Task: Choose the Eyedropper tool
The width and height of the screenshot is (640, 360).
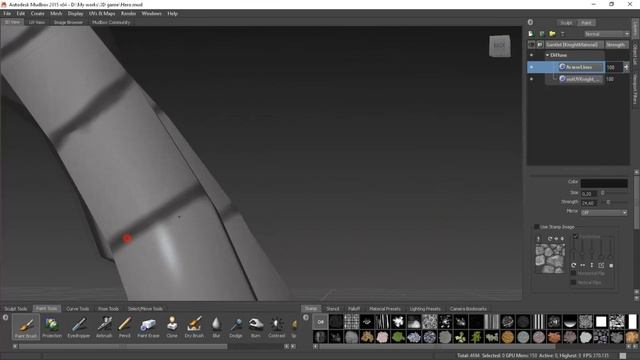Action: [78, 327]
